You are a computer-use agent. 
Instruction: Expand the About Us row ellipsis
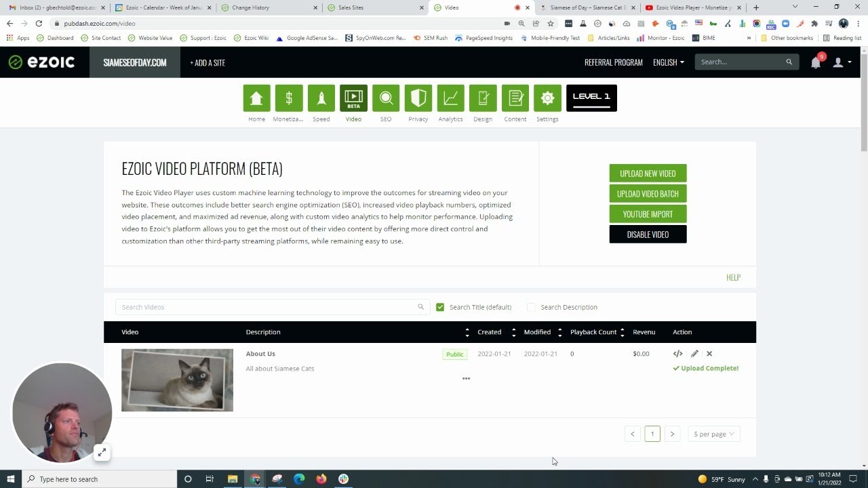(x=466, y=379)
